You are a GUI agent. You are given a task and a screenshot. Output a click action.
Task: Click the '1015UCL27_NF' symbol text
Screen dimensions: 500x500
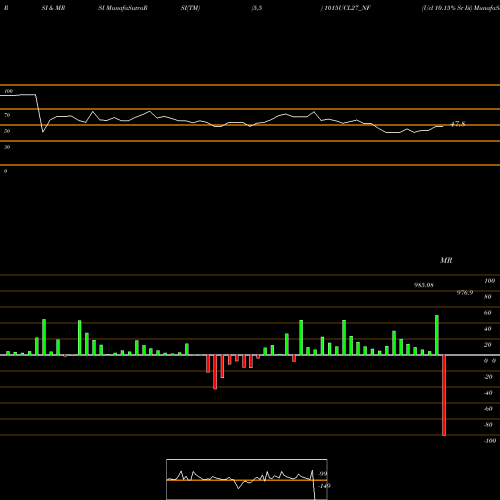[347, 8]
